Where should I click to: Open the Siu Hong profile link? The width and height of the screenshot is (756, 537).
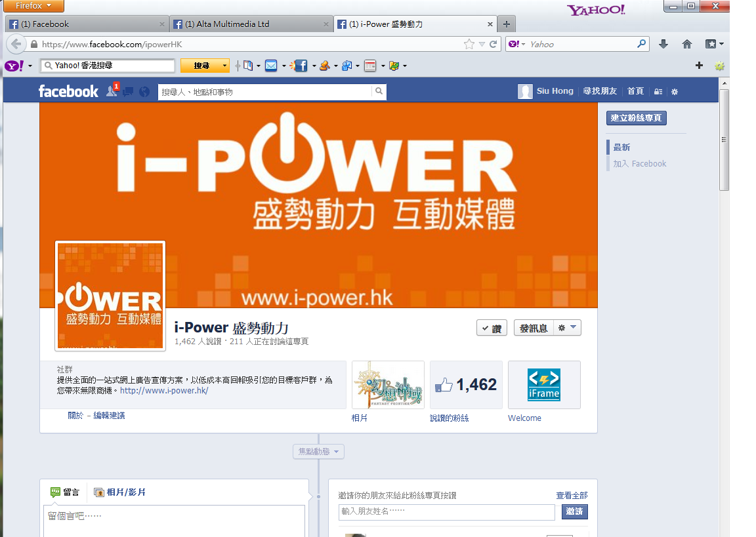tap(546, 91)
